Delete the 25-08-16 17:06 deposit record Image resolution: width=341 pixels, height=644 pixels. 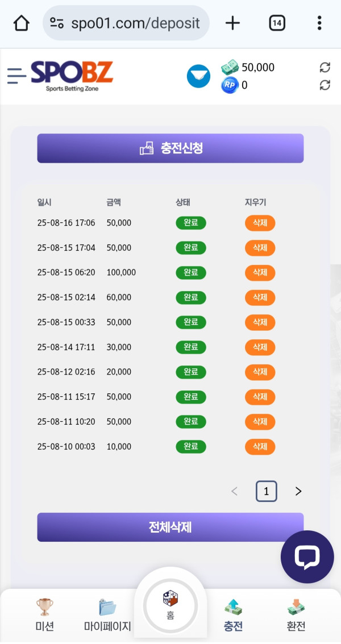click(260, 223)
